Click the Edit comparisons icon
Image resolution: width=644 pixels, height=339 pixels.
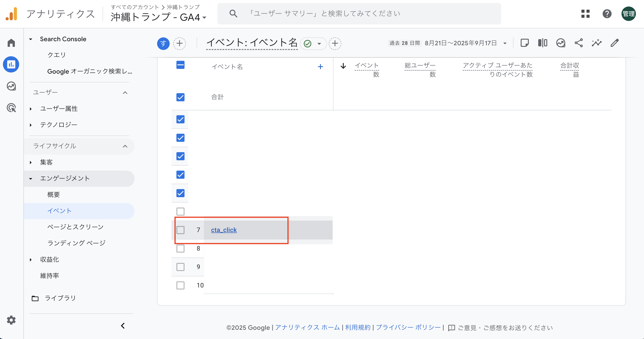[543, 43]
